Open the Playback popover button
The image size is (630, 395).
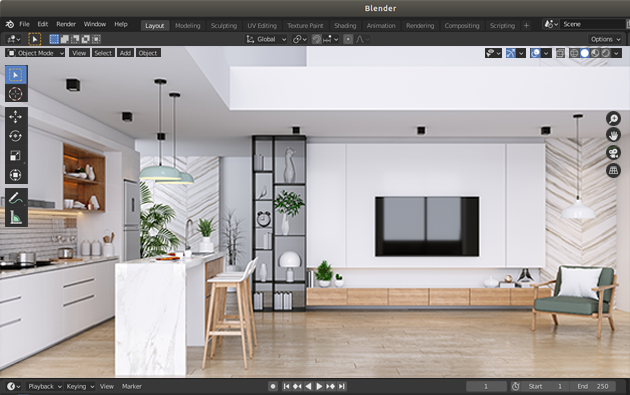pos(45,386)
